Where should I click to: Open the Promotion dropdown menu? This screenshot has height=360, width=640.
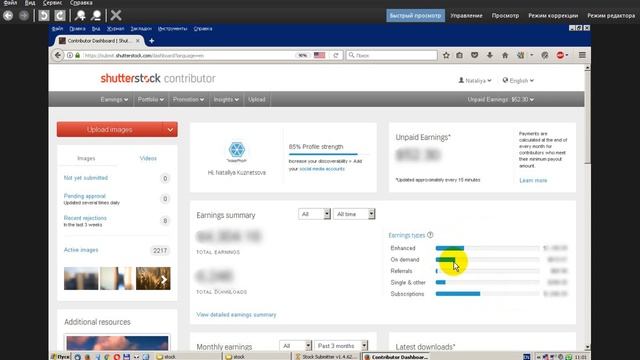tap(189, 100)
